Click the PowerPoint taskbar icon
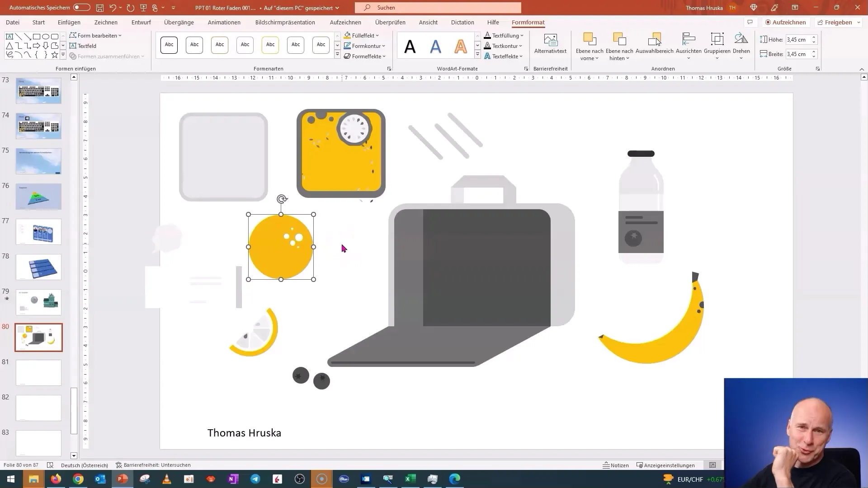 (123, 479)
